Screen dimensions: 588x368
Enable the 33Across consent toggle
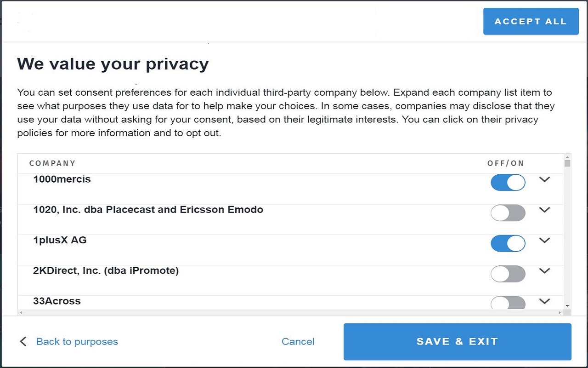pyautogui.click(x=508, y=303)
